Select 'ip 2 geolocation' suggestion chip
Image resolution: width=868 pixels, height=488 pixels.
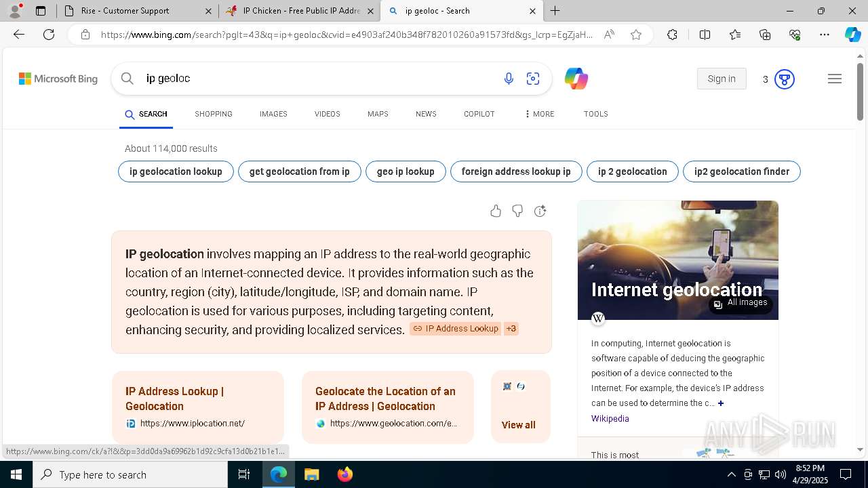coord(633,171)
